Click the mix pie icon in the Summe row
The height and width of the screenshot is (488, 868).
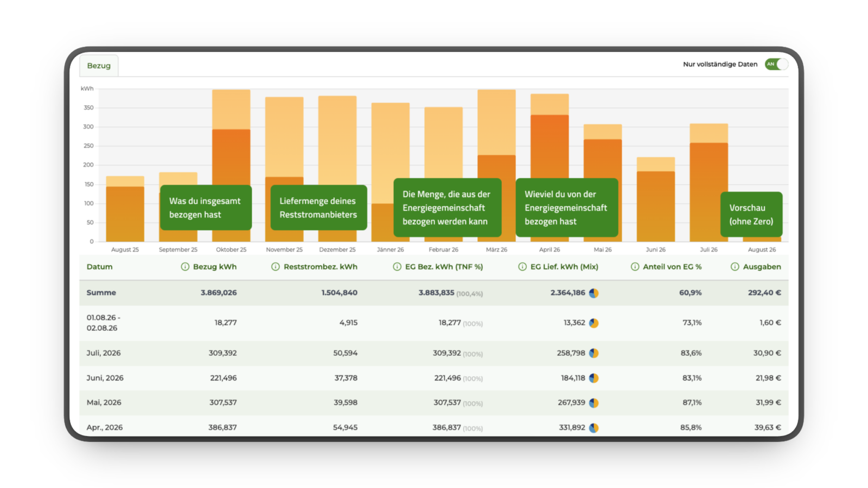(594, 293)
